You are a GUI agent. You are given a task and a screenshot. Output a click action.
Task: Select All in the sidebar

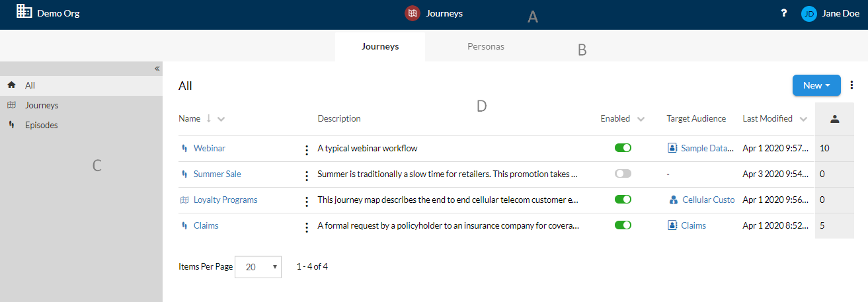pos(81,85)
